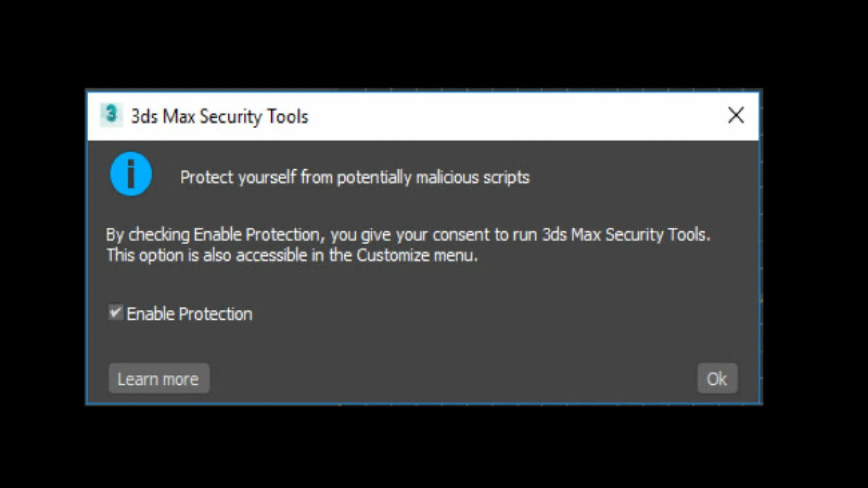The height and width of the screenshot is (488, 868).
Task: Click the 3ds Max logo in title bar
Action: click(111, 115)
